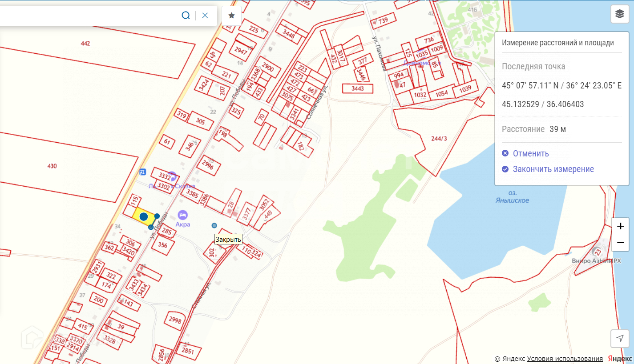
Task: Click parcel number 2851
Action: coord(188,351)
